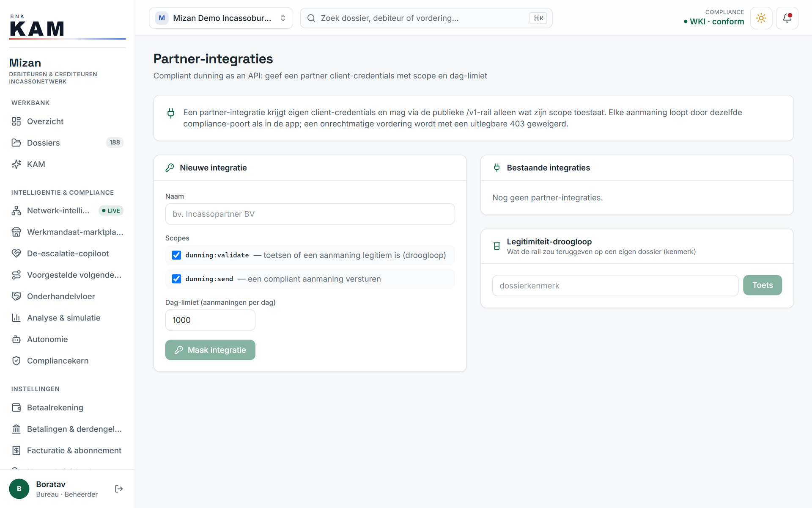Click the De-escalatie-copiloot heart-handshake icon

click(16, 254)
